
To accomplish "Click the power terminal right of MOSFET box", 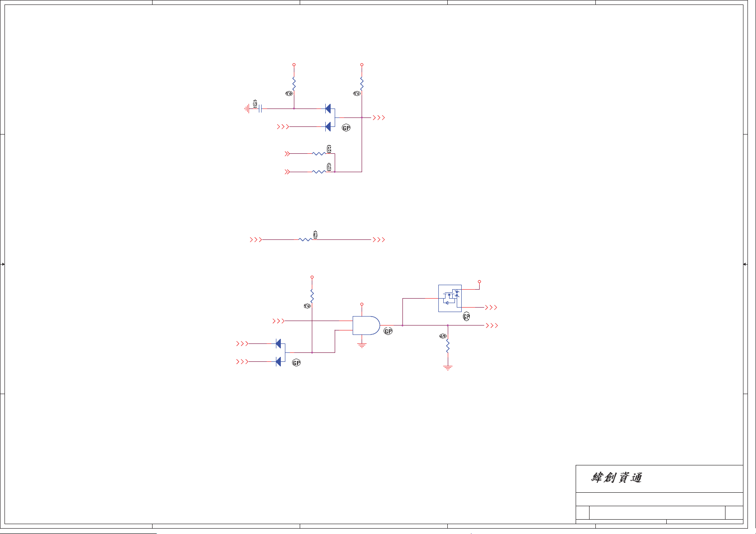I will 479,282.
